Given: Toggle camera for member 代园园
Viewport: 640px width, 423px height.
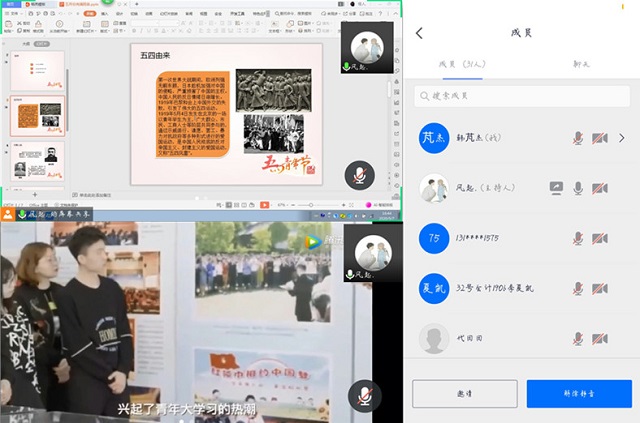Looking at the screenshot, I should [600, 338].
